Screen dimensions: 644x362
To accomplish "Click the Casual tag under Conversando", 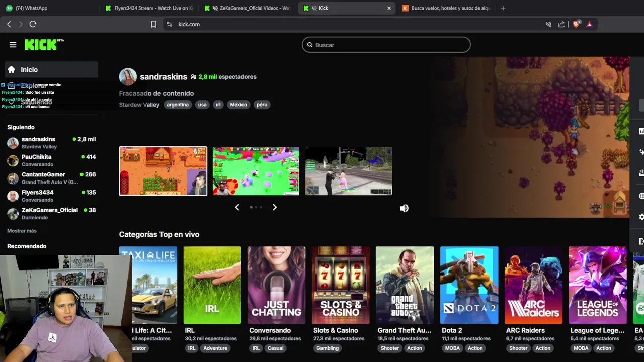I will coord(275,348).
